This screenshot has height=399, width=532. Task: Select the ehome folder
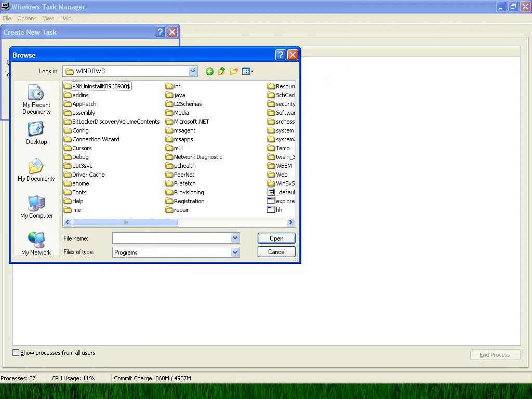[x=77, y=183]
